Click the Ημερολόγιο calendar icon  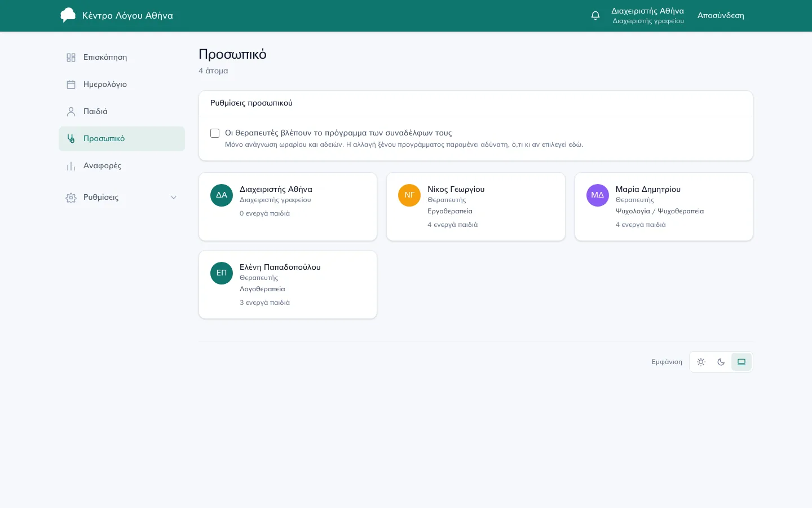tap(71, 85)
